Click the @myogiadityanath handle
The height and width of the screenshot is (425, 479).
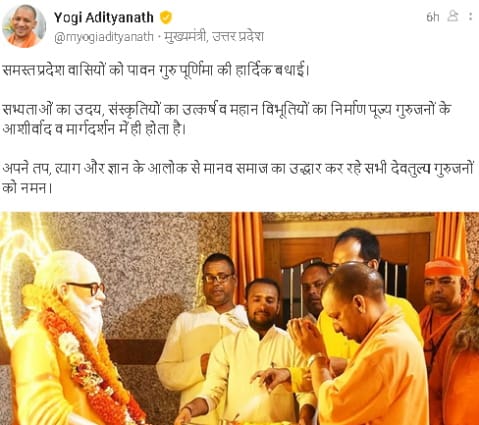tap(104, 37)
